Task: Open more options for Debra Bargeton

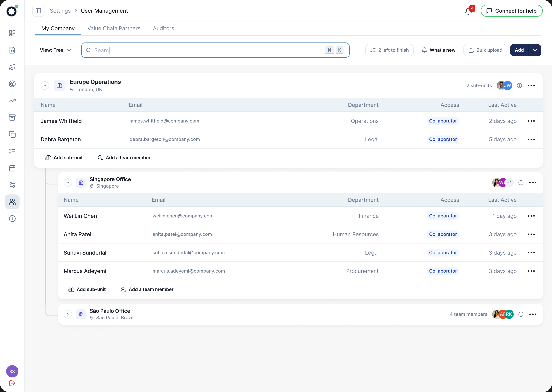Action: pos(531,139)
